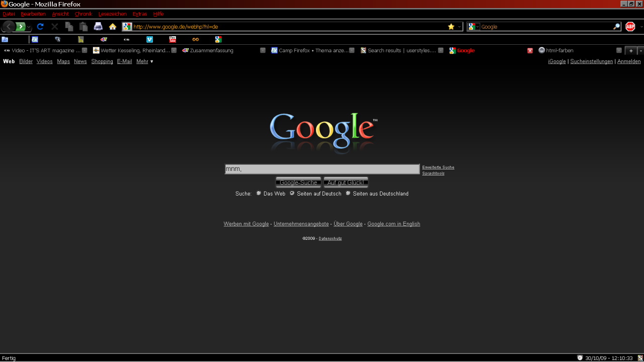Open the Adblock Plus dropdown arrow
The image size is (644, 362).
pyautogui.click(x=641, y=27)
